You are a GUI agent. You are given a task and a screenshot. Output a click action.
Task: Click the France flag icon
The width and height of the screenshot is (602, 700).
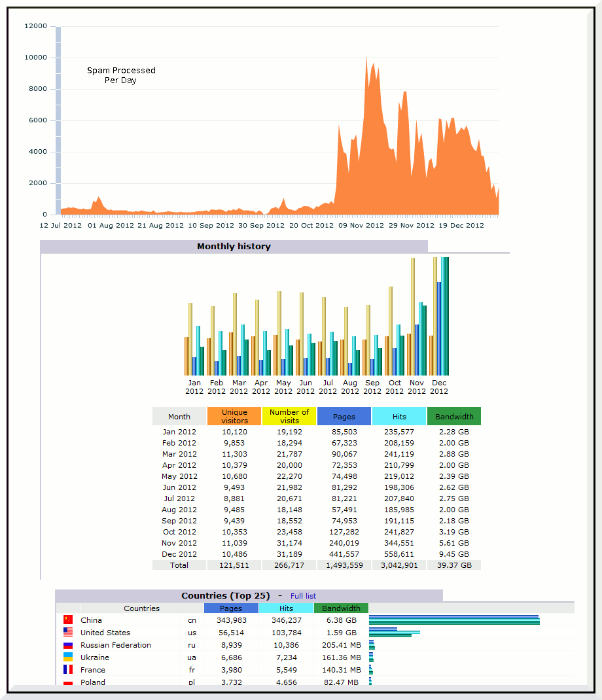coord(68,670)
